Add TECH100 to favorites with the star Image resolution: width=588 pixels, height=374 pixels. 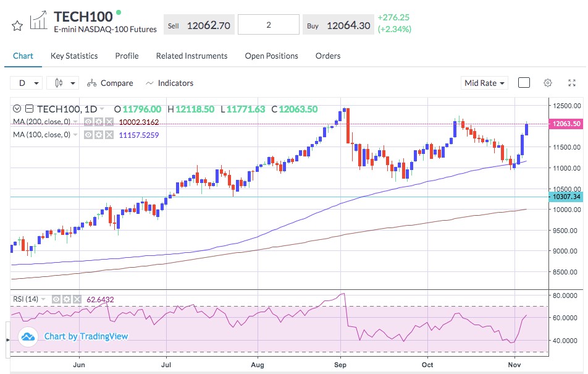[x=17, y=26]
